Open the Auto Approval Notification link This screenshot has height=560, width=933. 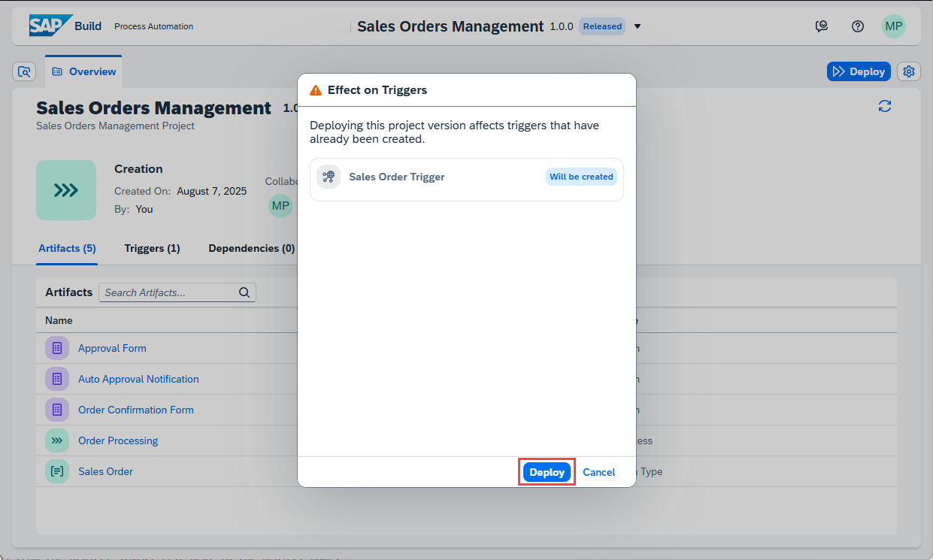click(138, 379)
